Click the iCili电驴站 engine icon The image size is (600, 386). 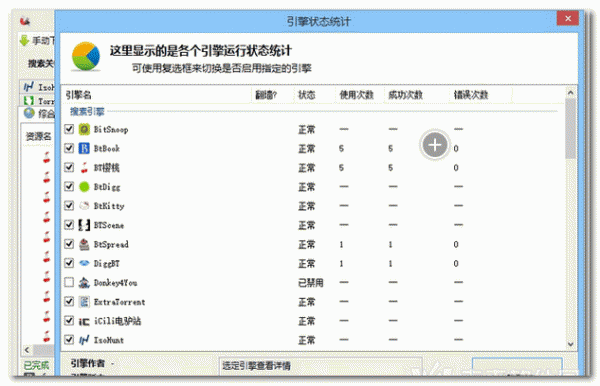pyautogui.click(x=84, y=321)
